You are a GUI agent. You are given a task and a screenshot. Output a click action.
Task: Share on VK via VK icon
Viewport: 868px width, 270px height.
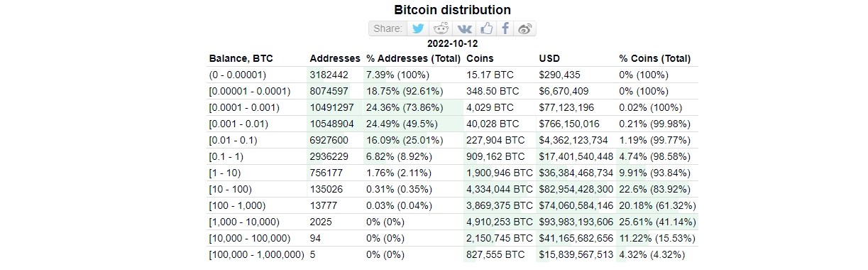464,28
